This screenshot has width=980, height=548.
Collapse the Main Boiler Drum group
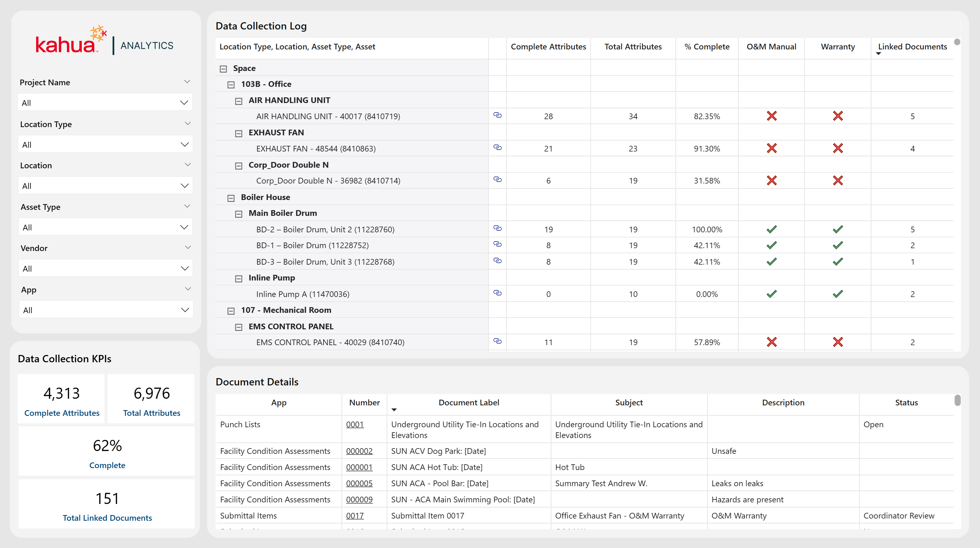point(238,214)
